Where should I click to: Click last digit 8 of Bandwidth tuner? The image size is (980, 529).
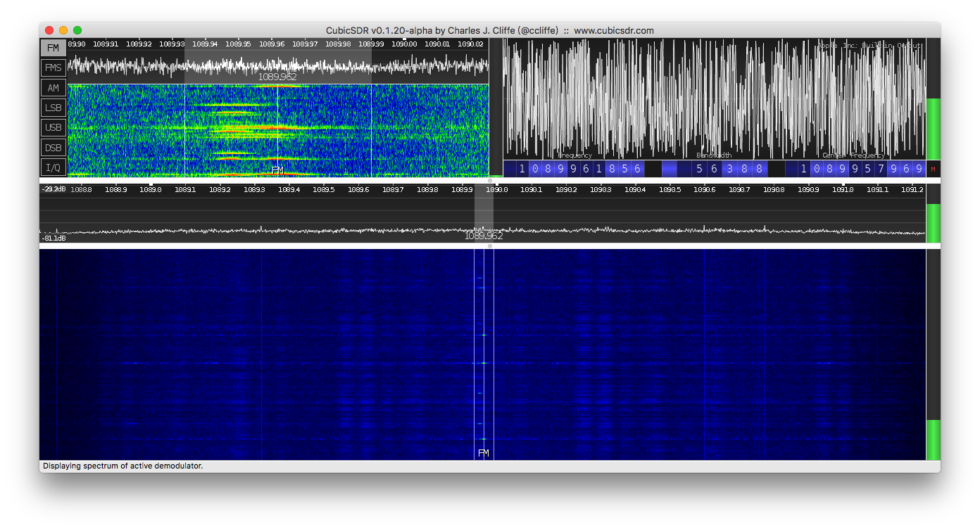point(760,169)
